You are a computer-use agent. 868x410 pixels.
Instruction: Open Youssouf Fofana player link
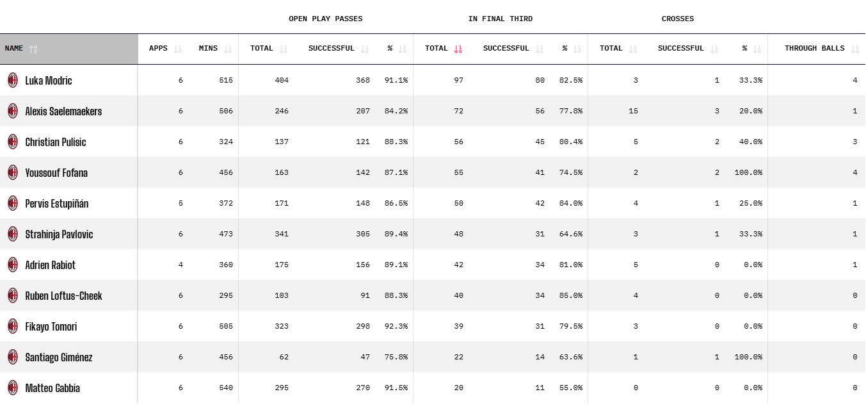pos(56,172)
